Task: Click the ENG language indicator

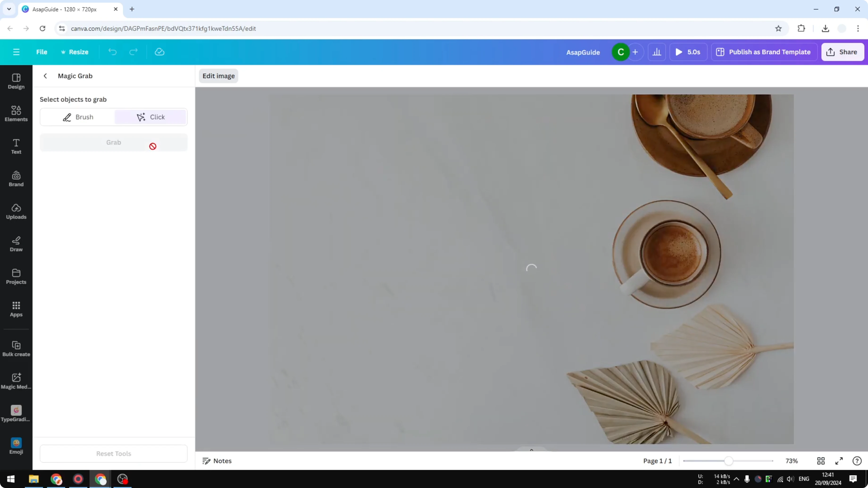Action: [x=804, y=479]
